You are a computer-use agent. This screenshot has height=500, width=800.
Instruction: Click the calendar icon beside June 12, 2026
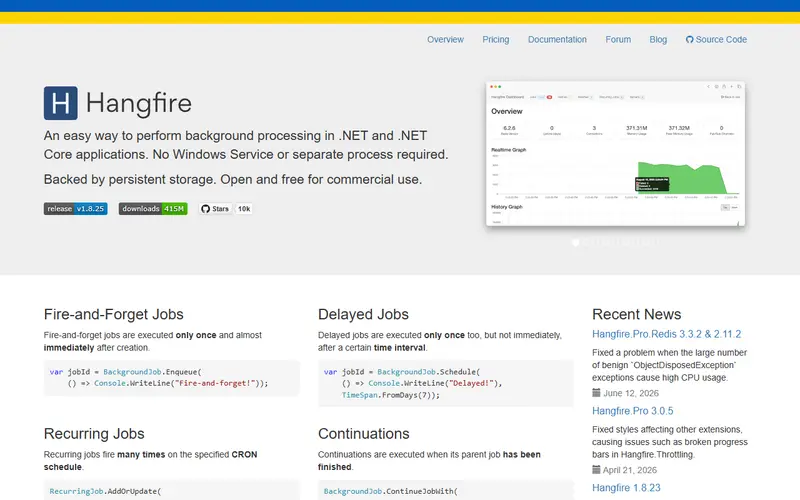click(596, 393)
